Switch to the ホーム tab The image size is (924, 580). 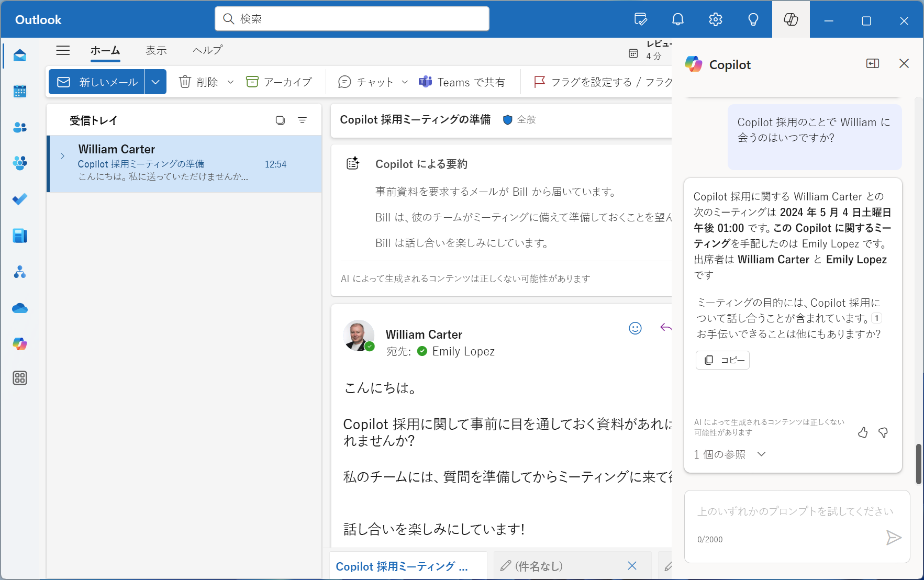click(x=105, y=50)
